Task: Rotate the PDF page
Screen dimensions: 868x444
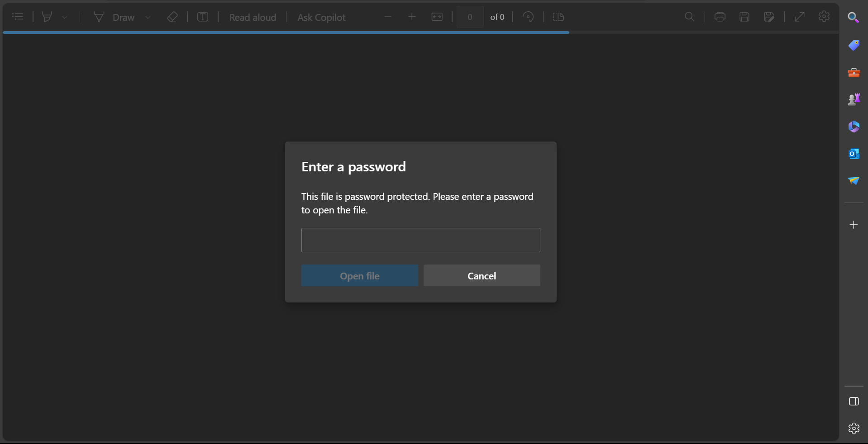Action: (528, 17)
